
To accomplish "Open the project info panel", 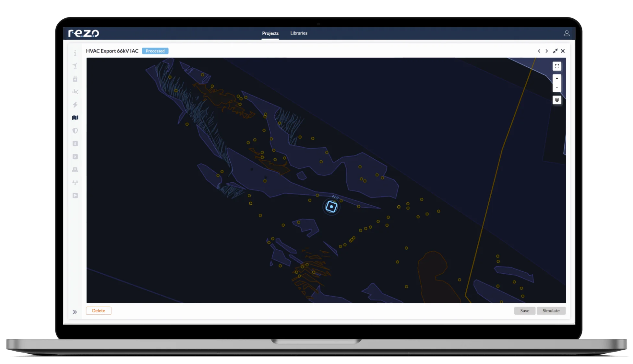I will click(75, 53).
